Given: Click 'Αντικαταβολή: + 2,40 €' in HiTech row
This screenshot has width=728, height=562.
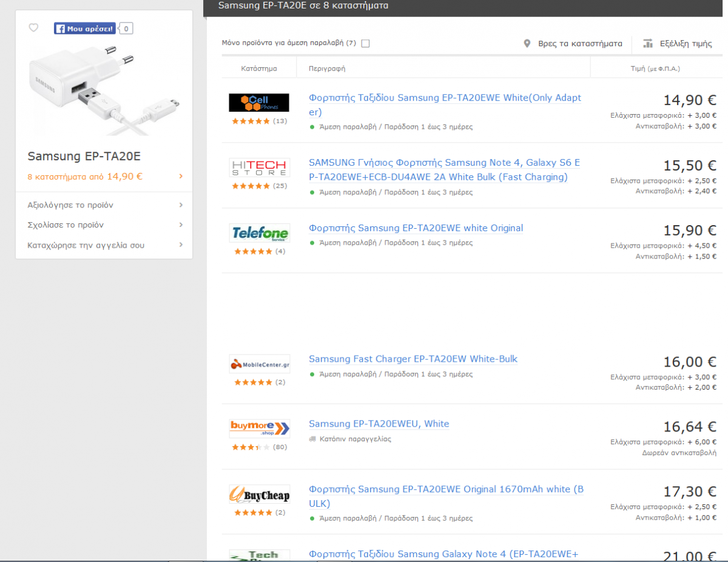Looking at the screenshot, I should tap(676, 191).
